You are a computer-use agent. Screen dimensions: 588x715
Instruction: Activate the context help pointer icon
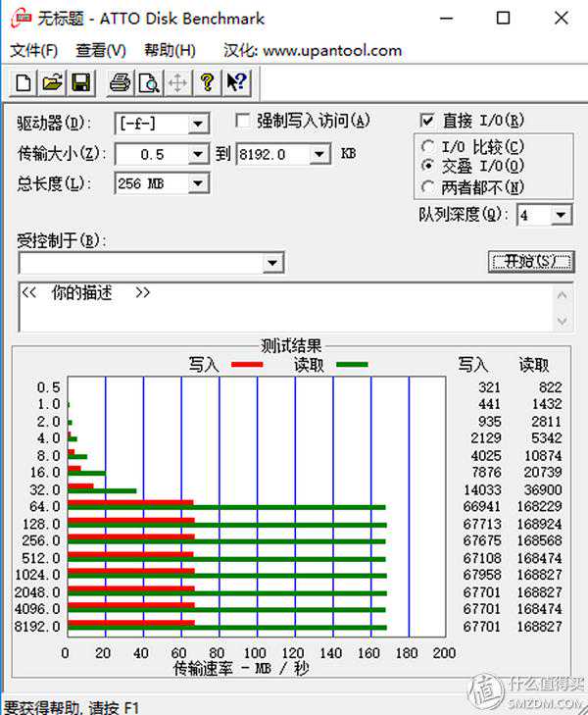235,82
